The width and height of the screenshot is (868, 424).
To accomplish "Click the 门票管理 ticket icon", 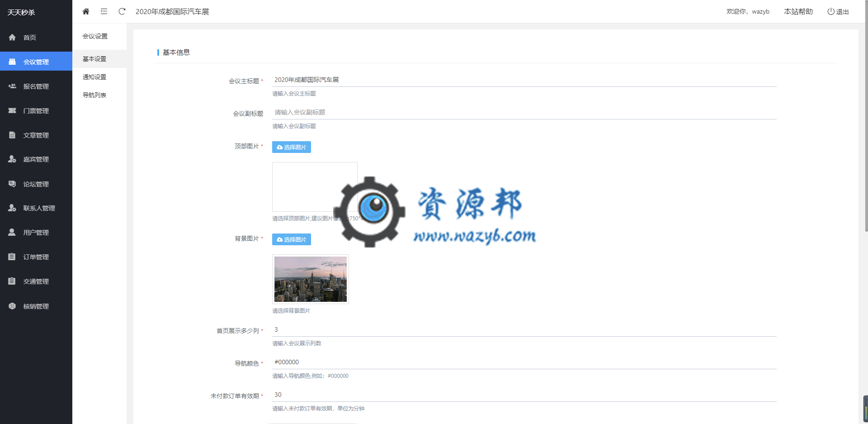I will tap(12, 110).
